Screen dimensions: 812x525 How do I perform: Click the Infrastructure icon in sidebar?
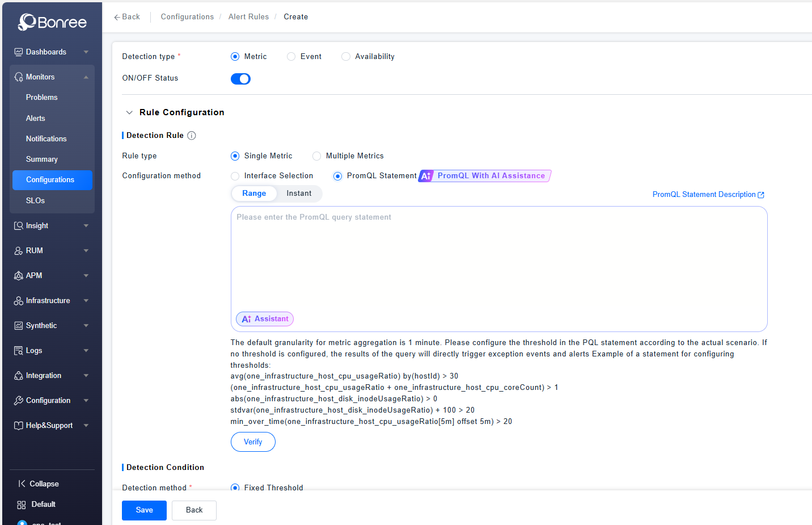click(x=19, y=301)
